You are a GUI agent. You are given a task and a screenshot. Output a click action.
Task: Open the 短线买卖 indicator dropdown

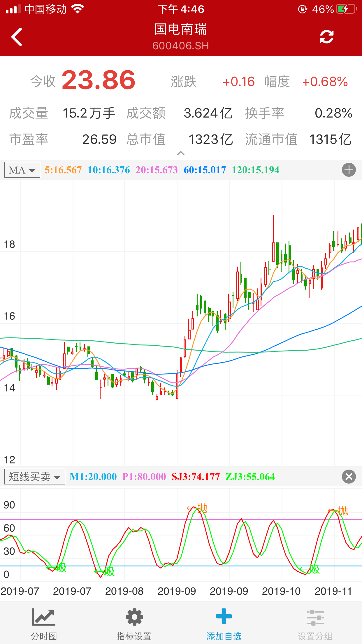tap(35, 477)
